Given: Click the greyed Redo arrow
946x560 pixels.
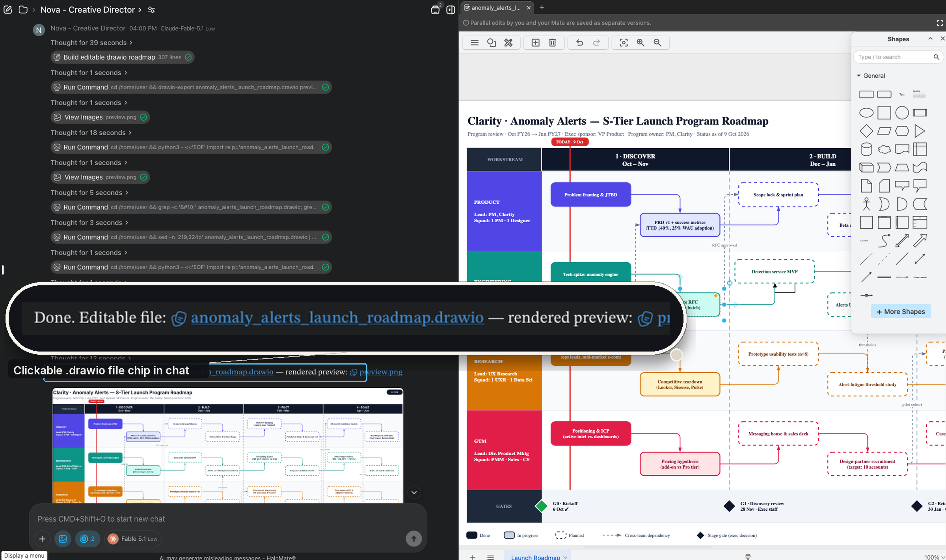Looking at the screenshot, I should 597,43.
